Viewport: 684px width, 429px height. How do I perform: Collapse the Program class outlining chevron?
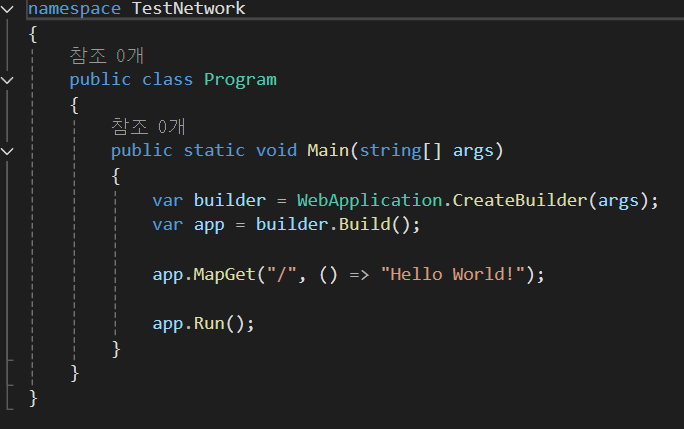coord(7,80)
